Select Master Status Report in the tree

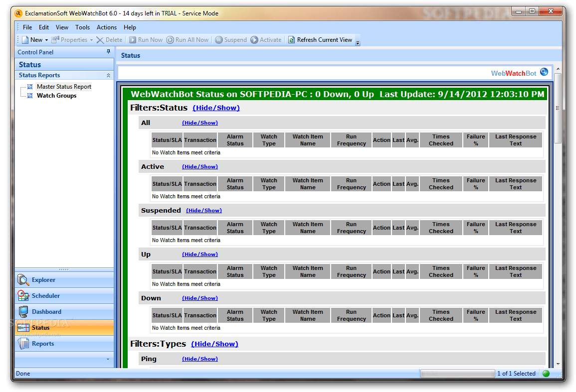[64, 87]
